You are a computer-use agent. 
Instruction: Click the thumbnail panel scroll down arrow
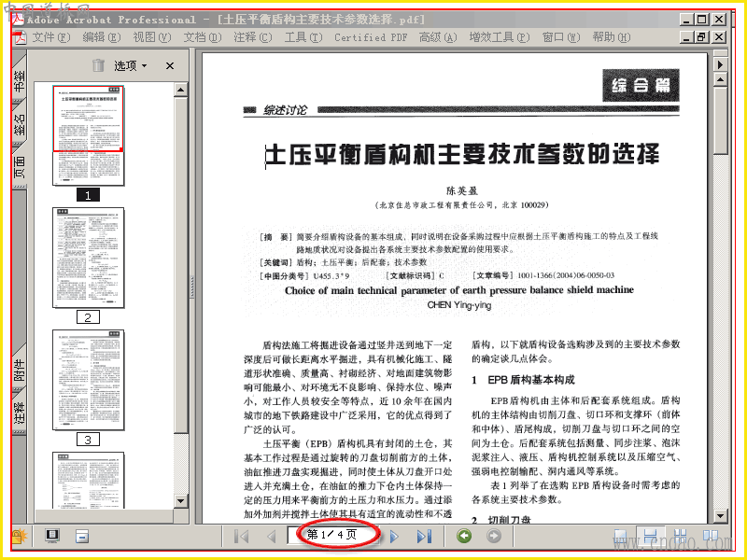180,500
